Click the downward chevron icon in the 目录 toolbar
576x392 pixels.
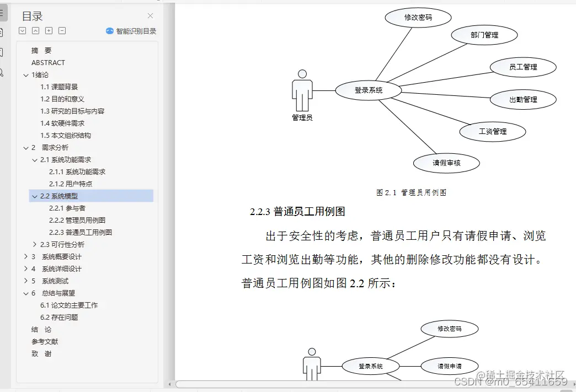click(x=23, y=30)
